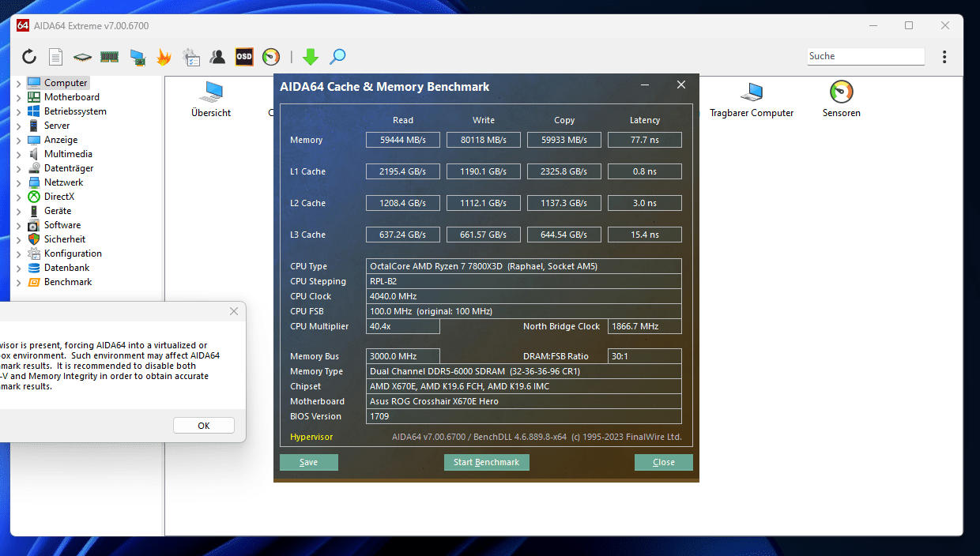Expand the Betriebssystem tree node
Screen dimensions: 980x556
(x=19, y=111)
